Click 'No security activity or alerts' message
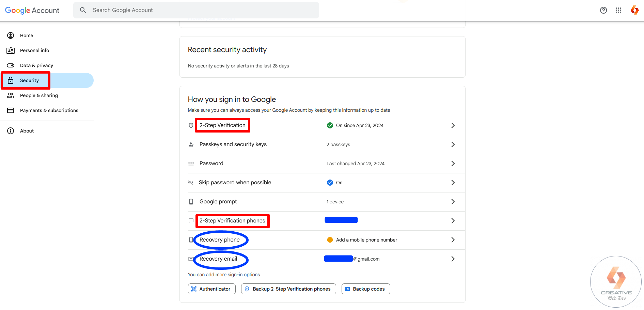The height and width of the screenshot is (310, 644). (x=238, y=66)
